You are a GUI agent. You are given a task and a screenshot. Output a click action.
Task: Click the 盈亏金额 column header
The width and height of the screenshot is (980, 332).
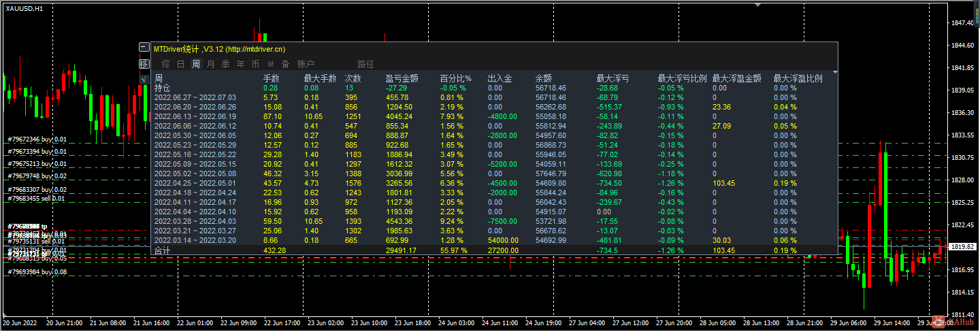(x=402, y=78)
